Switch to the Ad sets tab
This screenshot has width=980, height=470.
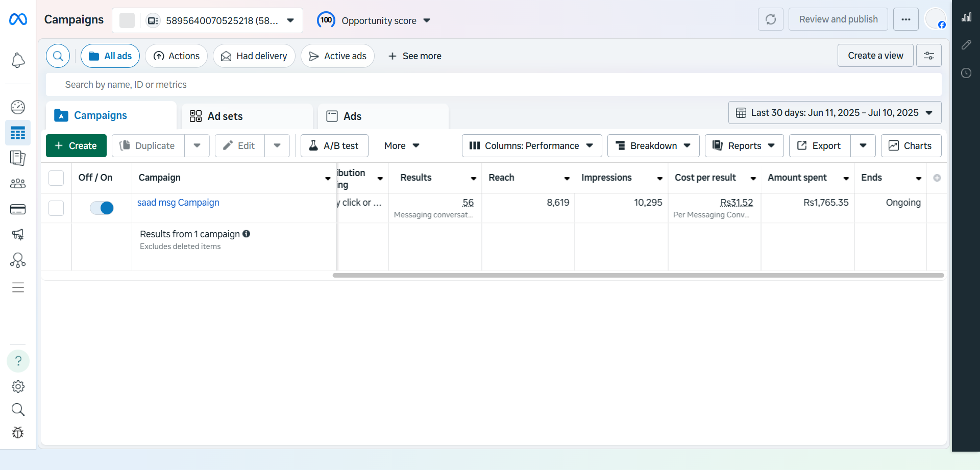(225, 116)
